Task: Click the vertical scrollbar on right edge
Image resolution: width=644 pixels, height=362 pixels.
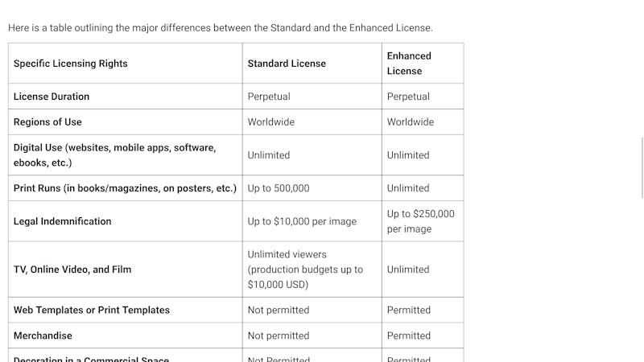Action: 642,168
